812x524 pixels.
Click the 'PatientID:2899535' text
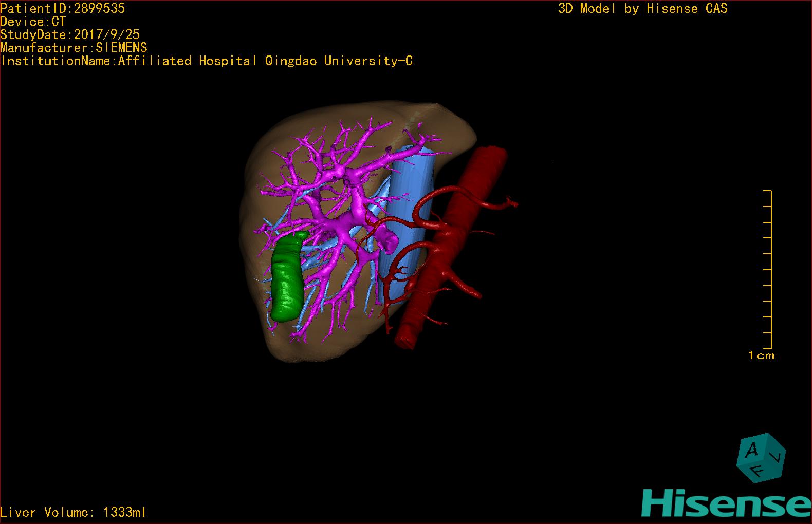point(63,8)
